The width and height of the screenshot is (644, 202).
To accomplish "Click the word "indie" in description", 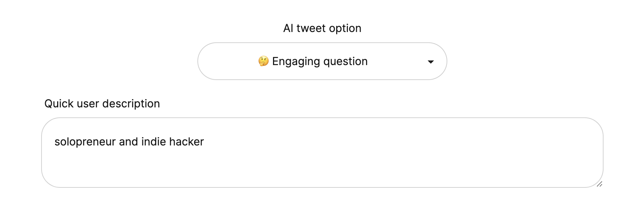I will (153, 142).
